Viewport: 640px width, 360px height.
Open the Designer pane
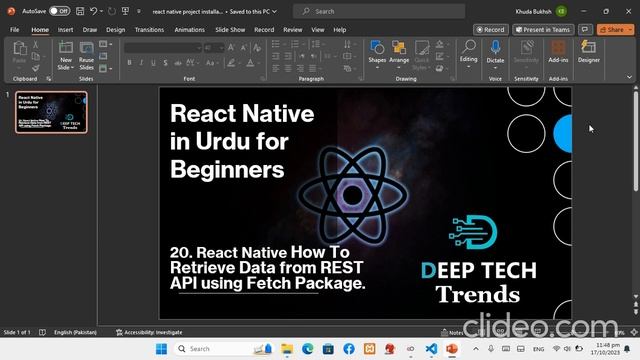(589, 52)
